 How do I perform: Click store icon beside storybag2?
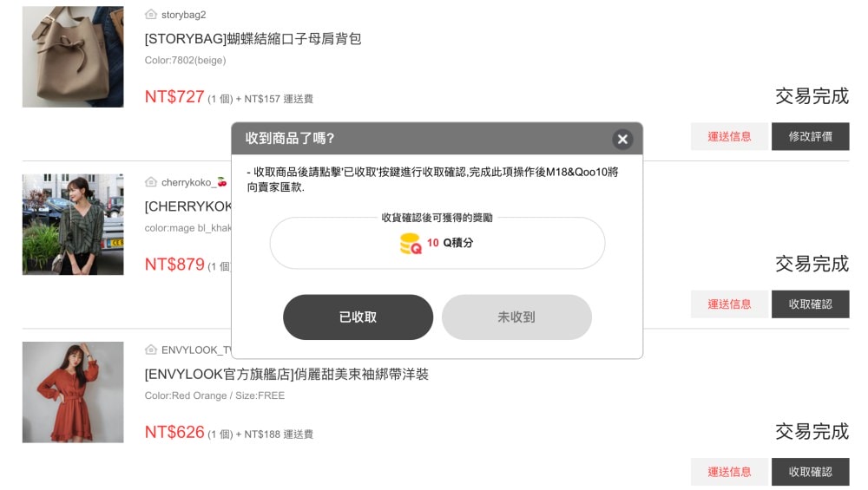tap(151, 15)
